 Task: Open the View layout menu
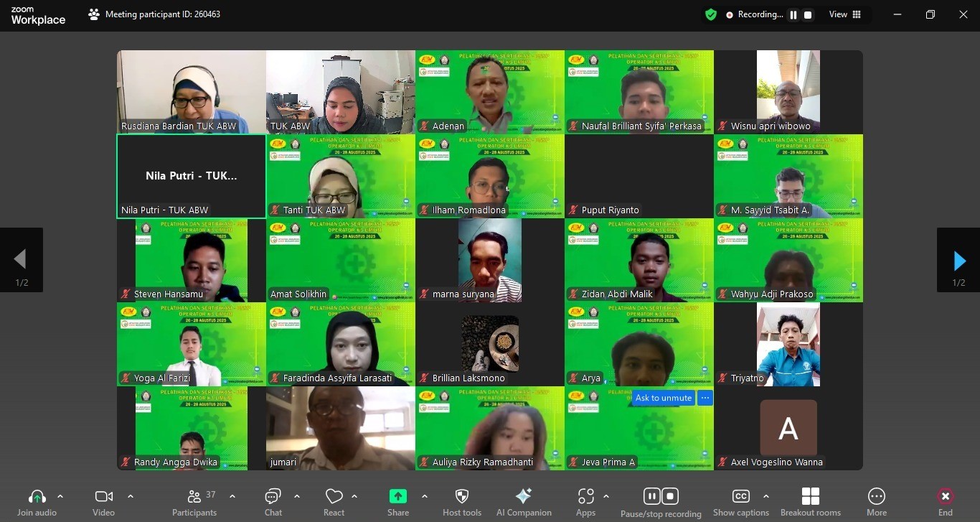point(845,14)
